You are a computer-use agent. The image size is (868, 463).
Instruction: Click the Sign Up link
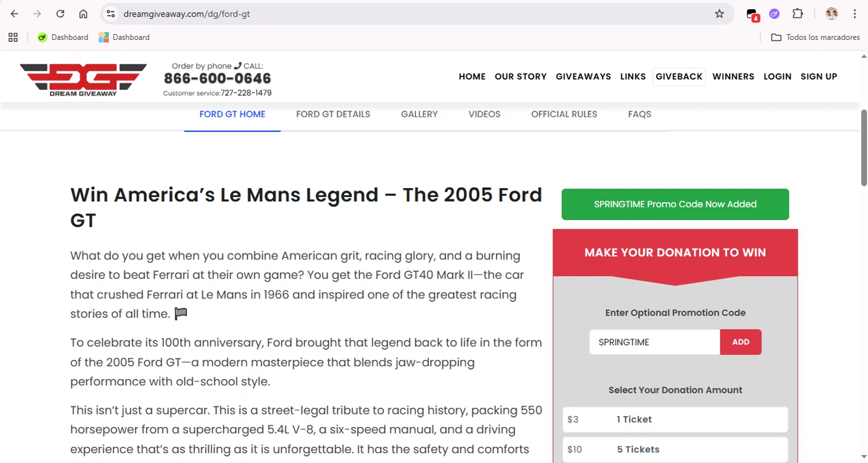[x=819, y=76]
